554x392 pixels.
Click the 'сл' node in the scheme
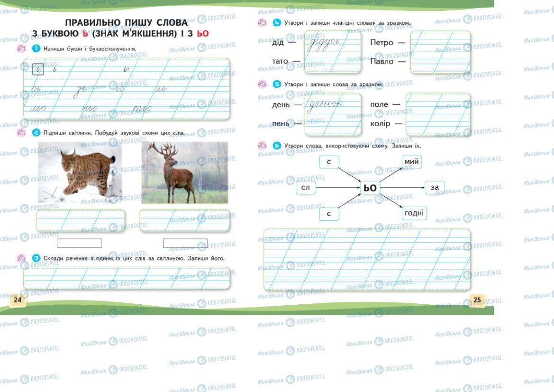[305, 187]
